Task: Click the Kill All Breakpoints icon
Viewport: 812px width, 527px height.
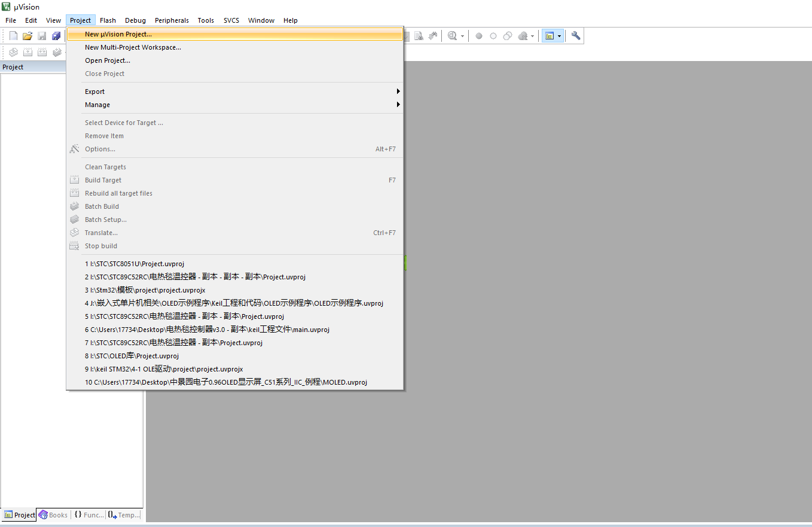Action: click(523, 36)
